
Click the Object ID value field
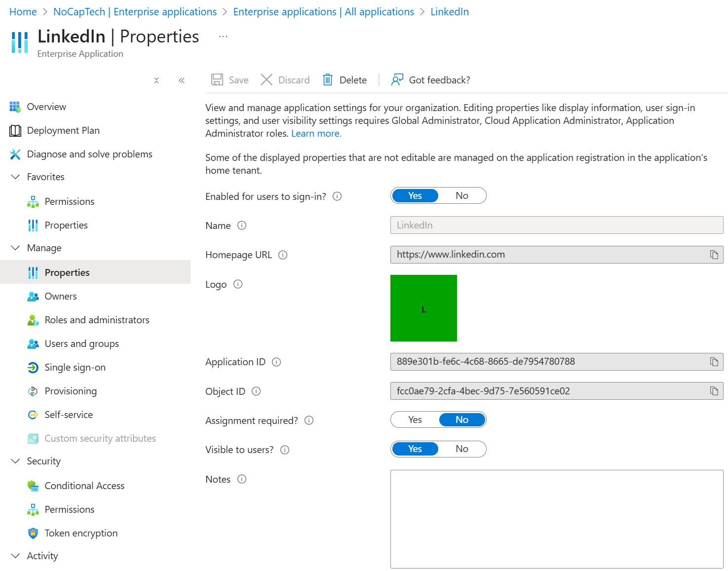[x=557, y=391]
